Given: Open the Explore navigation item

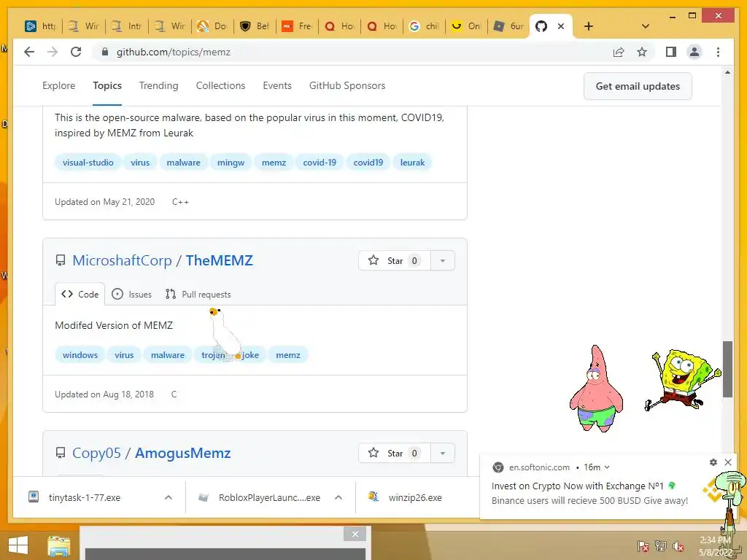Looking at the screenshot, I should (58, 86).
